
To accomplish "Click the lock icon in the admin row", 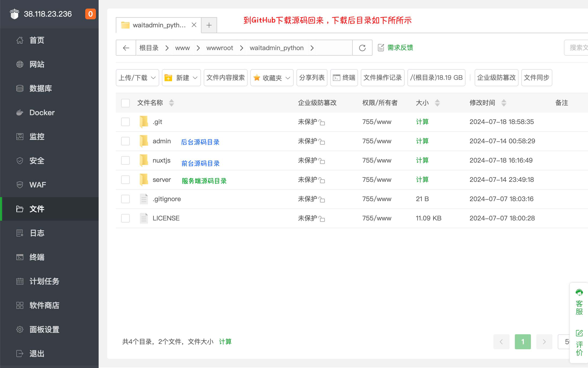I will click(x=322, y=142).
